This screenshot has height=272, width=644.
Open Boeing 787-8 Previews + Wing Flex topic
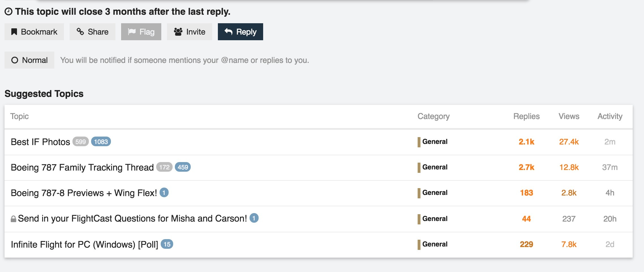click(84, 193)
